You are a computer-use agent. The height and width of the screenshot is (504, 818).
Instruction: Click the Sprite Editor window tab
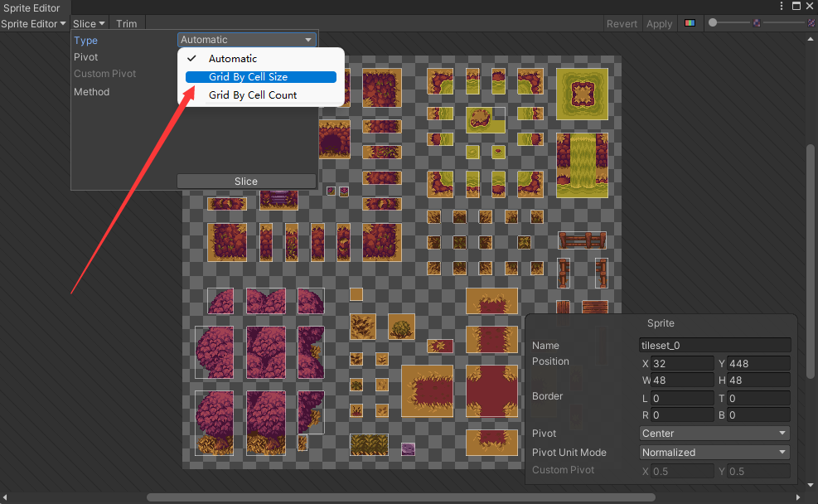click(x=31, y=7)
